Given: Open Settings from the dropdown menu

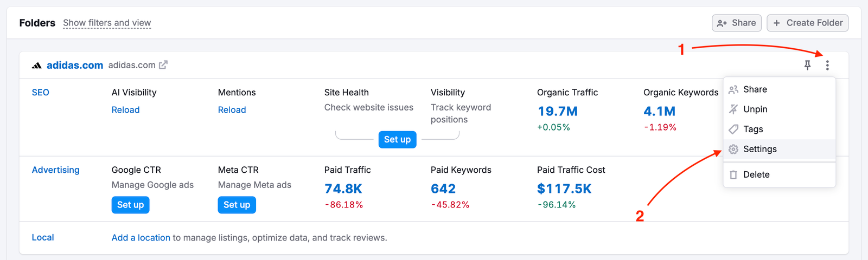Looking at the screenshot, I should (x=759, y=149).
